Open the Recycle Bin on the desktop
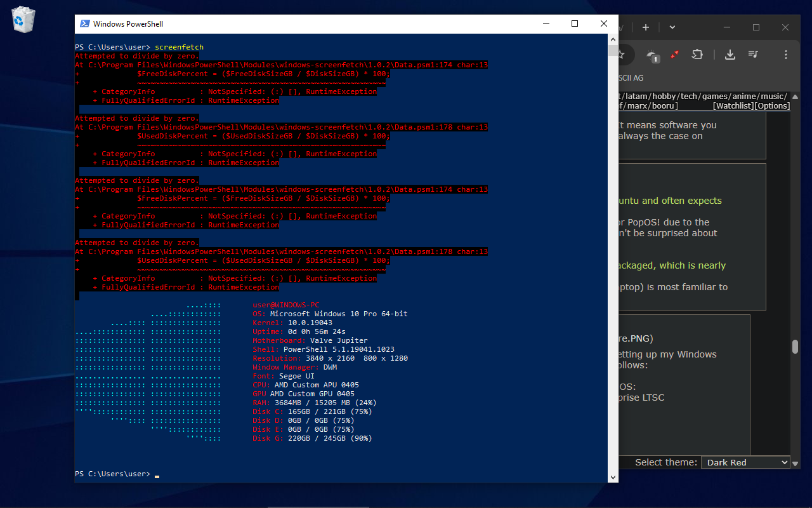Viewport: 812px width, 508px height. tap(23, 20)
